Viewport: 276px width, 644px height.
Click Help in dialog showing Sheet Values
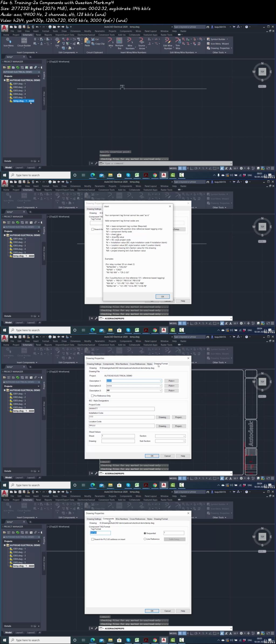click(183, 456)
